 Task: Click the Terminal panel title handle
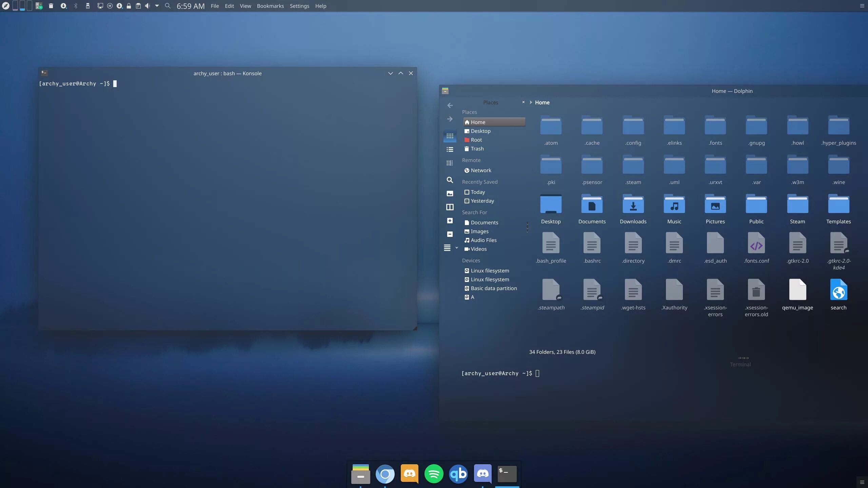pos(741,364)
